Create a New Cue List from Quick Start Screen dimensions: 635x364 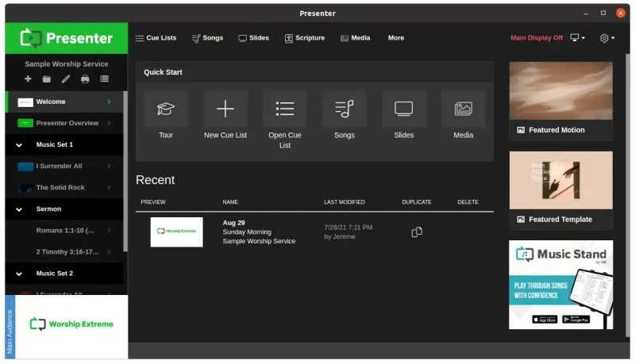click(x=225, y=116)
